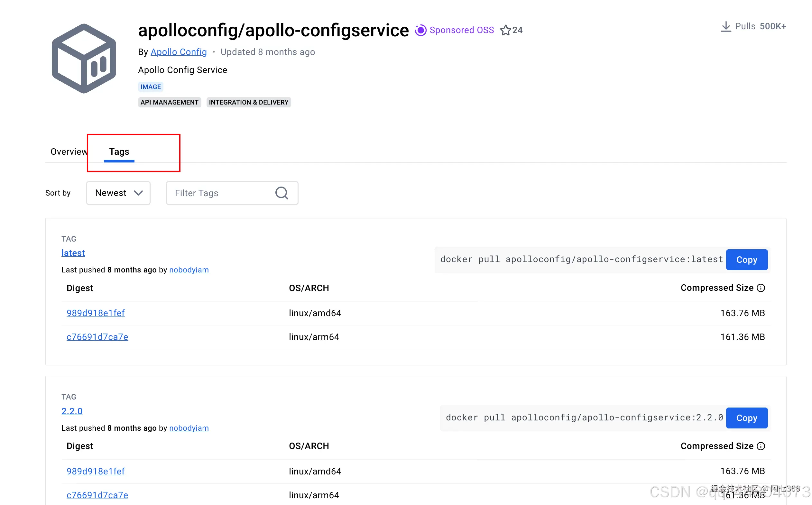
Task: Copy the 2.2.0 docker pull command
Action: 747,418
